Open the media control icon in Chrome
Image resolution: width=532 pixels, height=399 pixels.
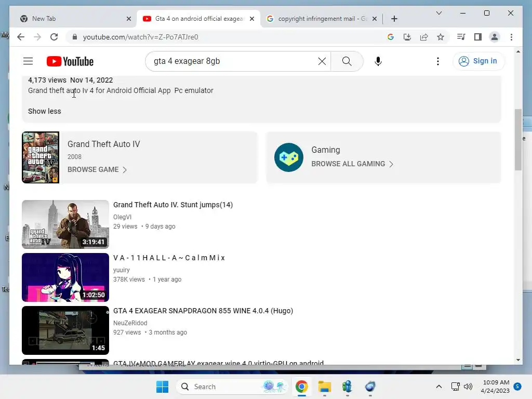tap(461, 37)
